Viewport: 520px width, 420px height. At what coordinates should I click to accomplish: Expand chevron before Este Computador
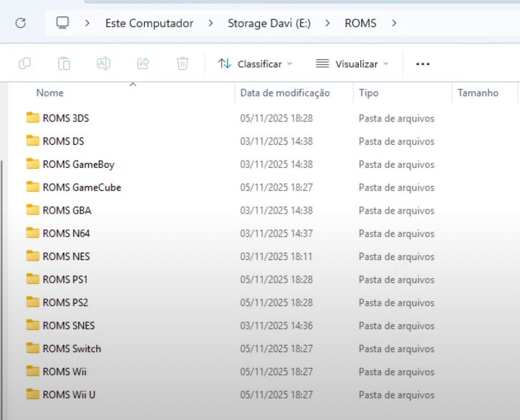point(87,23)
